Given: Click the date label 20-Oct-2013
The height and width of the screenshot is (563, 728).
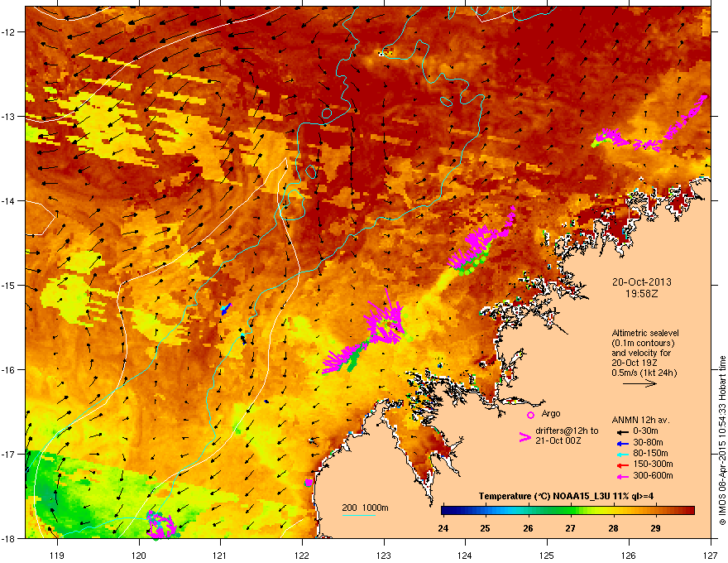Looking at the screenshot, I should [x=642, y=282].
